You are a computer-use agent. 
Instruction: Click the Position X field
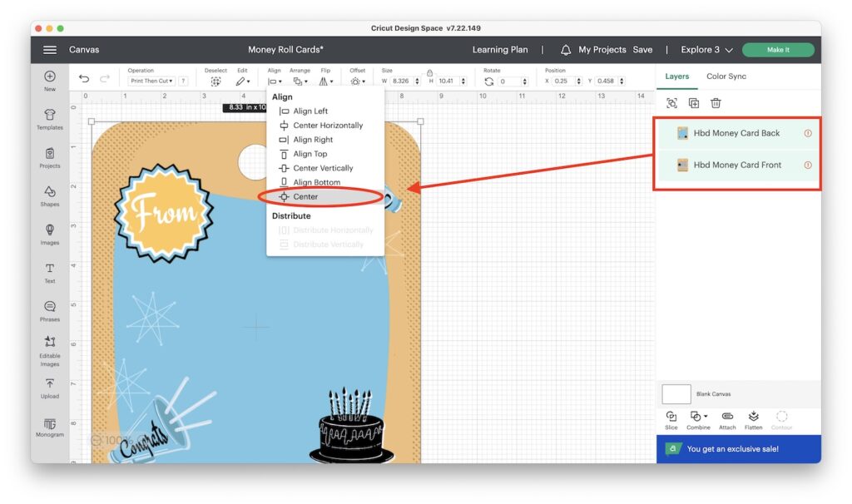point(562,81)
